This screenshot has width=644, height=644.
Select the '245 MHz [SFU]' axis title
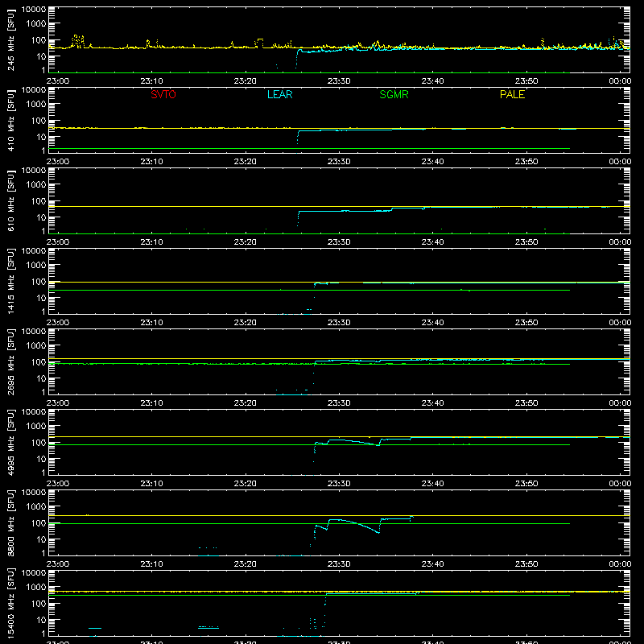(10, 39)
